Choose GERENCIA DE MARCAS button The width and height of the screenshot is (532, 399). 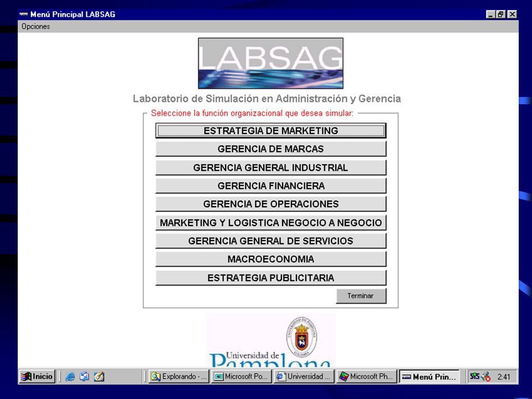271,149
